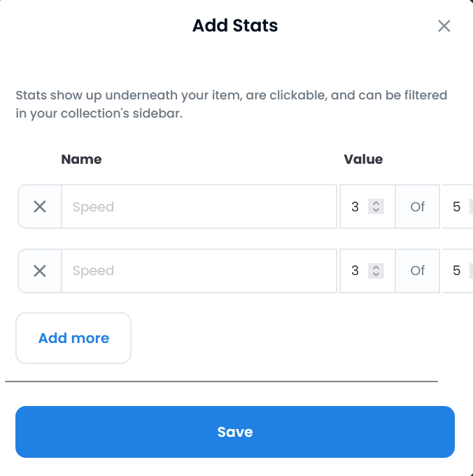Click the first row's maximum value 5

tap(456, 206)
